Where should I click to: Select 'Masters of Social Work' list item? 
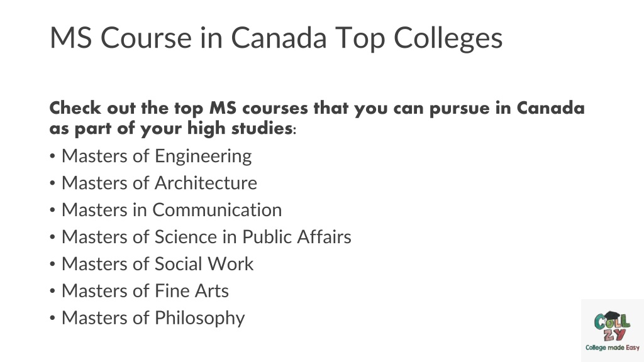pos(158,264)
